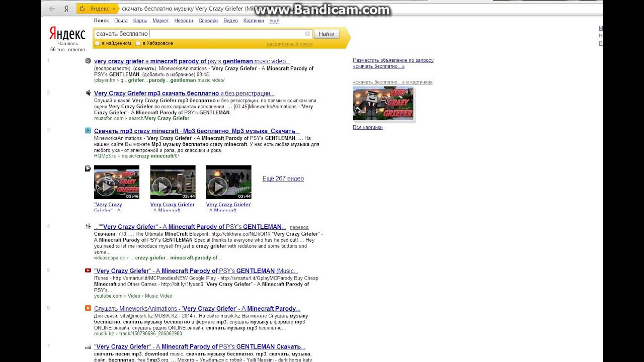The image size is (644, 362).
Task: Click the Найти search button
Action: 327,34
